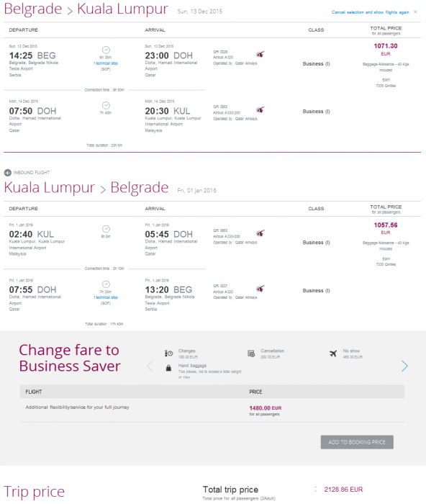
Task: Click the Changes fee icon
Action: pos(168,354)
